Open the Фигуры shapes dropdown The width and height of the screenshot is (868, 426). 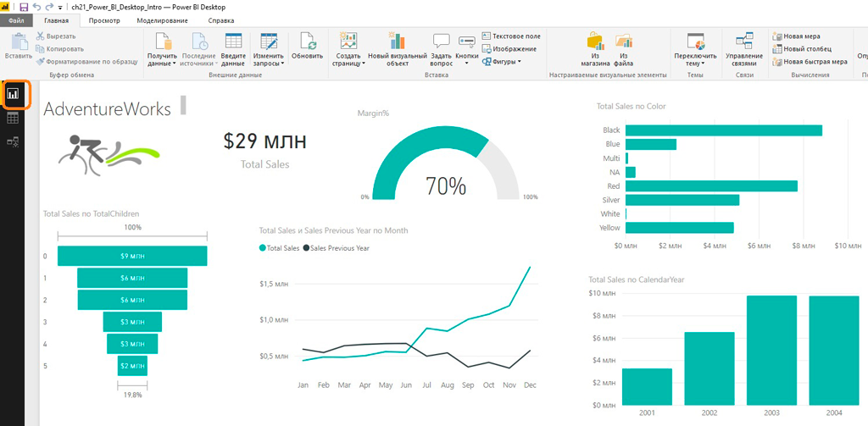tap(502, 62)
